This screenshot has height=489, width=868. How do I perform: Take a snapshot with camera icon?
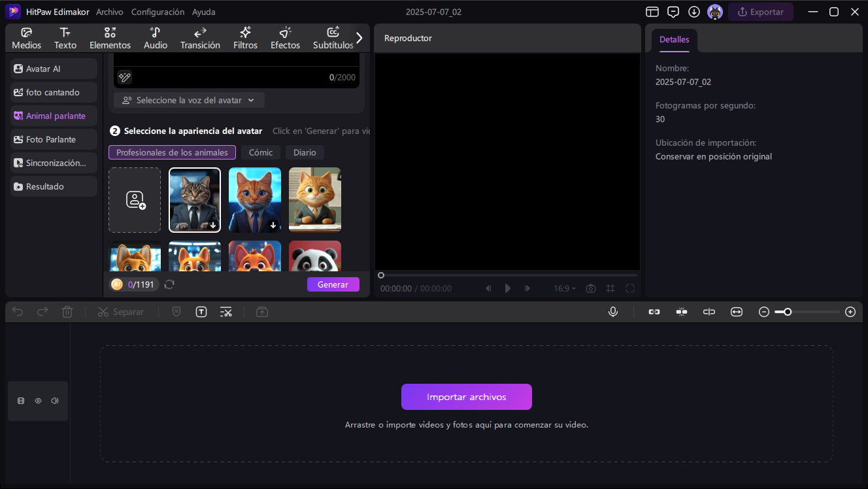click(x=591, y=288)
